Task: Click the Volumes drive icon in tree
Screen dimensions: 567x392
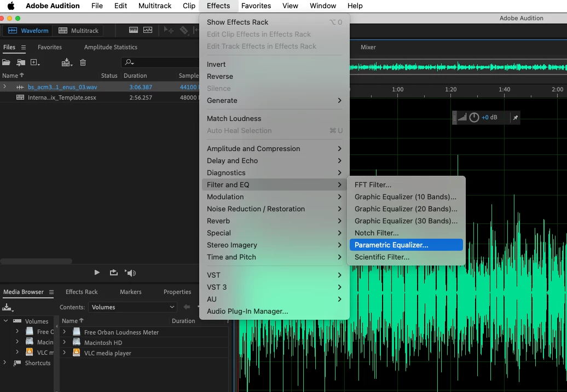Action: tap(17, 321)
